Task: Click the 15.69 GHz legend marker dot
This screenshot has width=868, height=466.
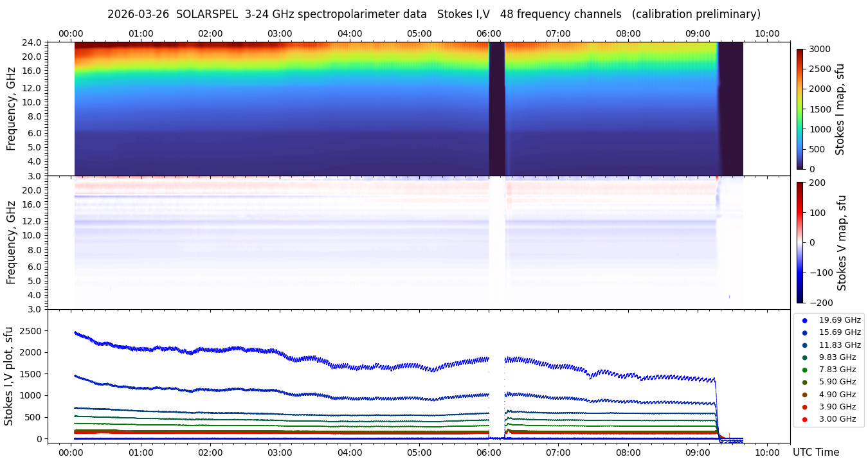Action: 804,332
